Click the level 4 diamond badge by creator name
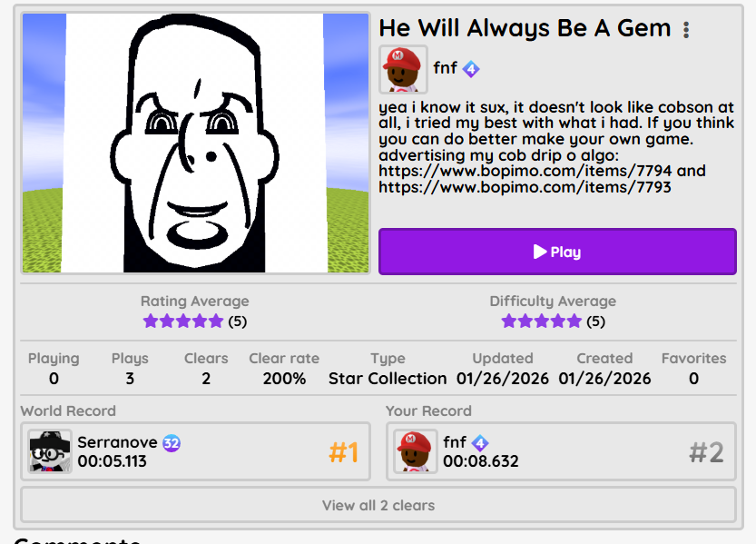 (x=471, y=69)
